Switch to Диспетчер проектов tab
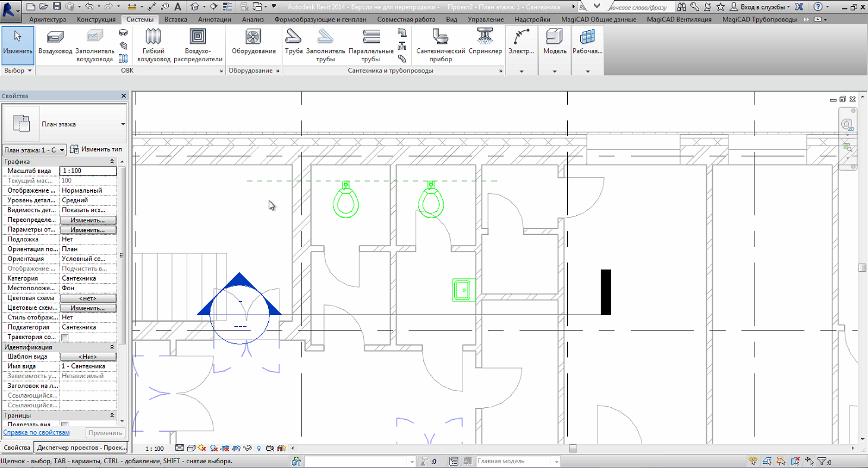The image size is (868, 468). tap(81, 447)
